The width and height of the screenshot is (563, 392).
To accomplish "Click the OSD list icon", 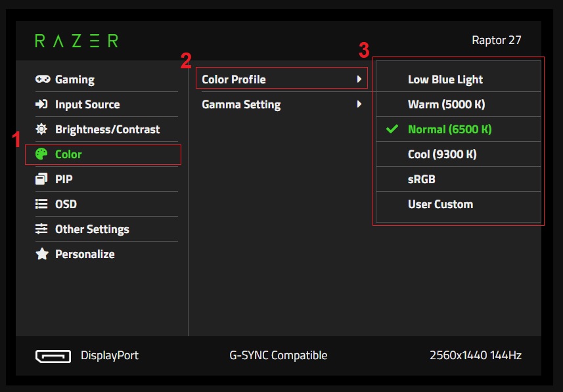I will 41,204.
